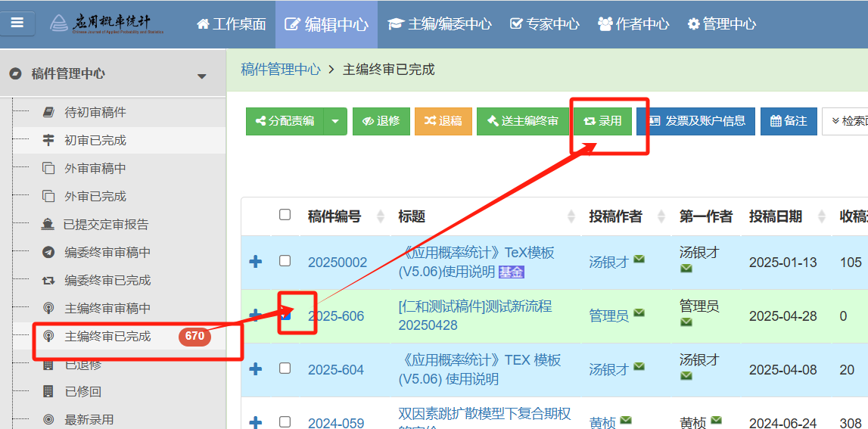This screenshot has height=429, width=868.
Task: Click first-author mail icon in row 2025-606
Action: [x=686, y=322]
